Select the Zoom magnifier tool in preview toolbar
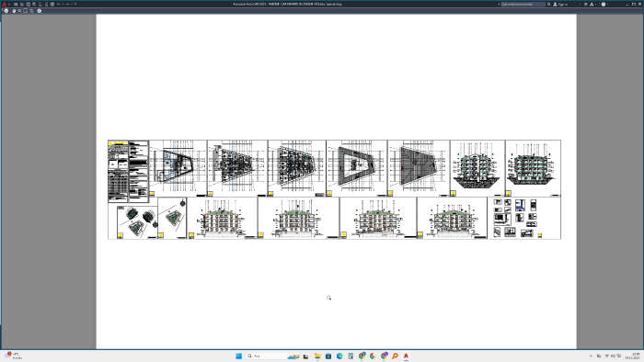The width and height of the screenshot is (644, 362). click(x=19, y=11)
